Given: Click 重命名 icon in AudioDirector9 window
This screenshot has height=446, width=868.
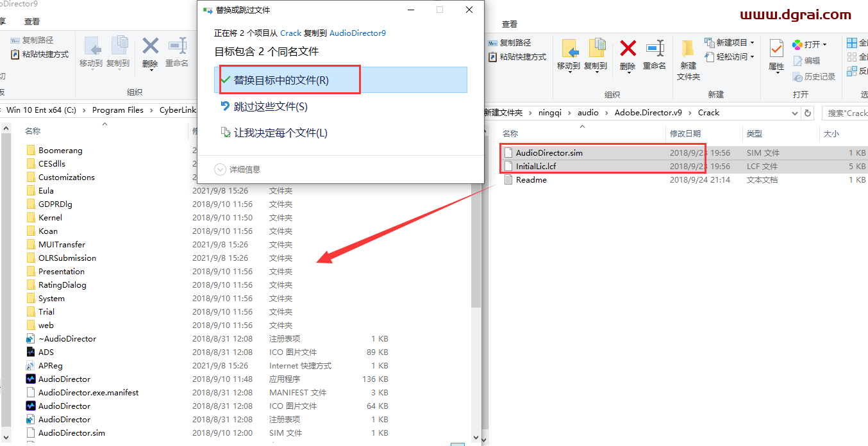Looking at the screenshot, I should pyautogui.click(x=177, y=52).
